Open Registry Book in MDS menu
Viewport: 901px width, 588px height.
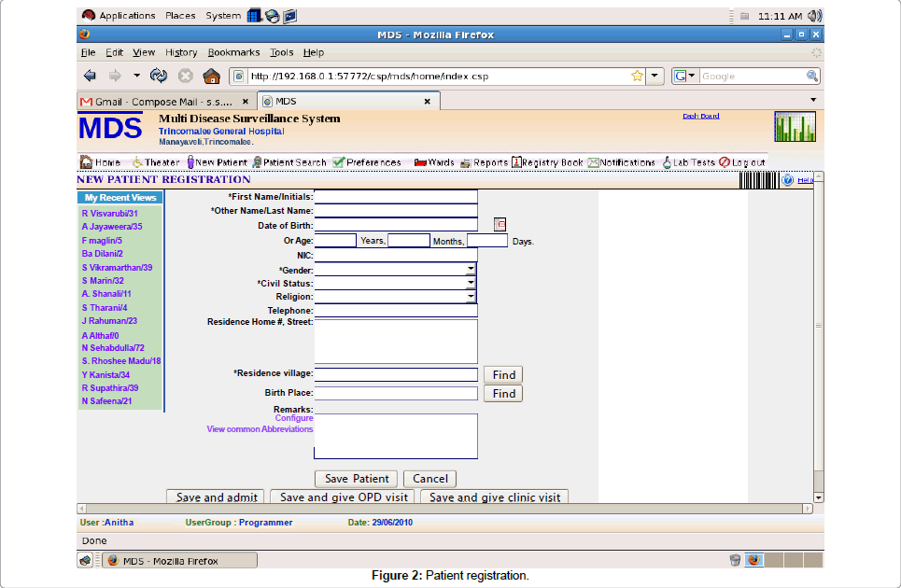point(547,162)
